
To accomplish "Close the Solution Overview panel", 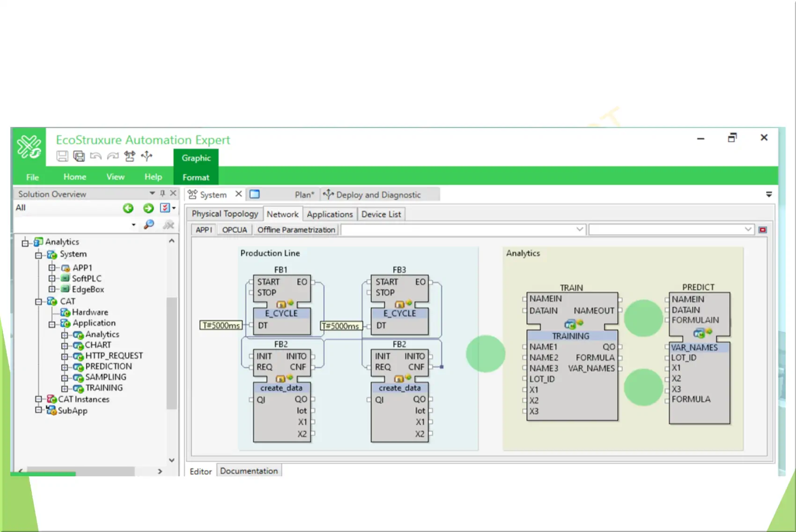I will (173, 193).
